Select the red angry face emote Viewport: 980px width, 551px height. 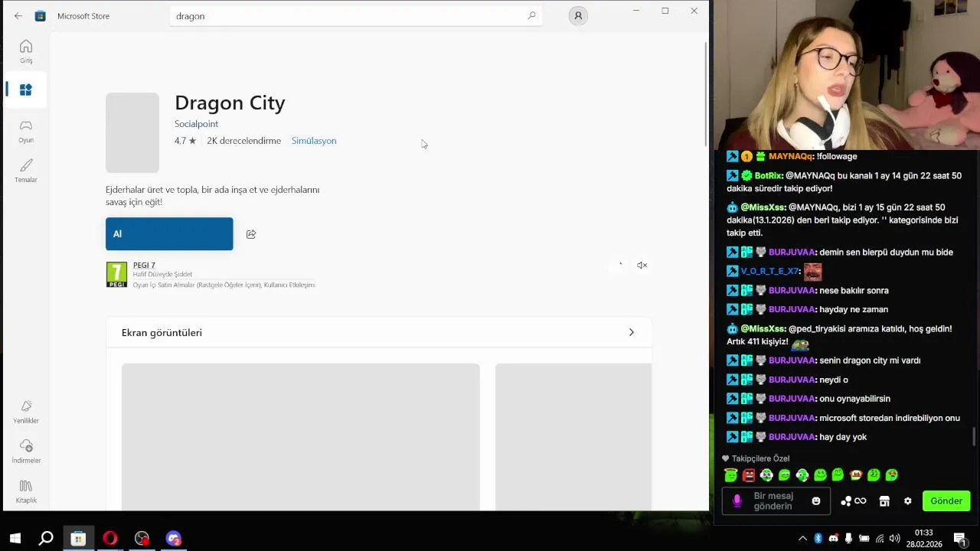coord(749,475)
